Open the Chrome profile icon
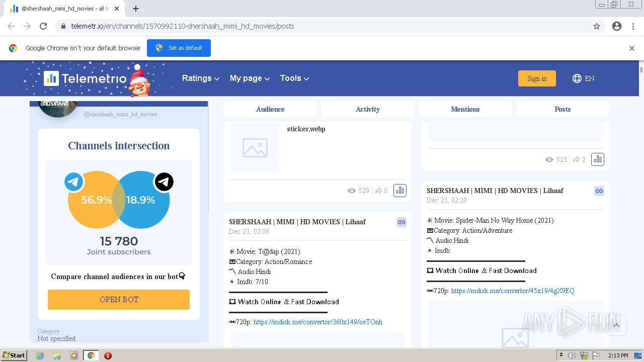This screenshot has width=644, height=362. (617, 26)
